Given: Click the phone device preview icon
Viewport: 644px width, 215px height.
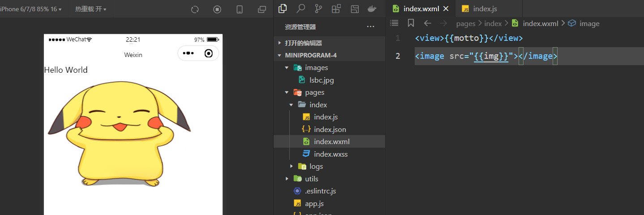Looking at the screenshot, I should [240, 9].
